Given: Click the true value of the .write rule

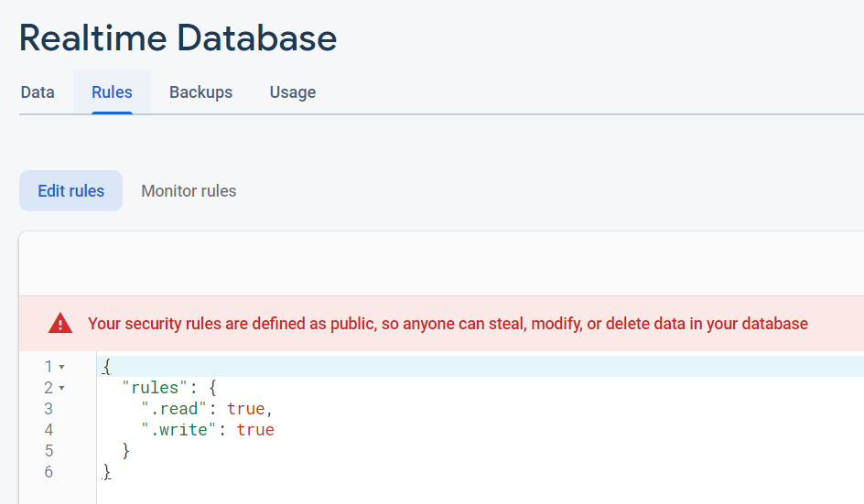Looking at the screenshot, I should point(255,430).
